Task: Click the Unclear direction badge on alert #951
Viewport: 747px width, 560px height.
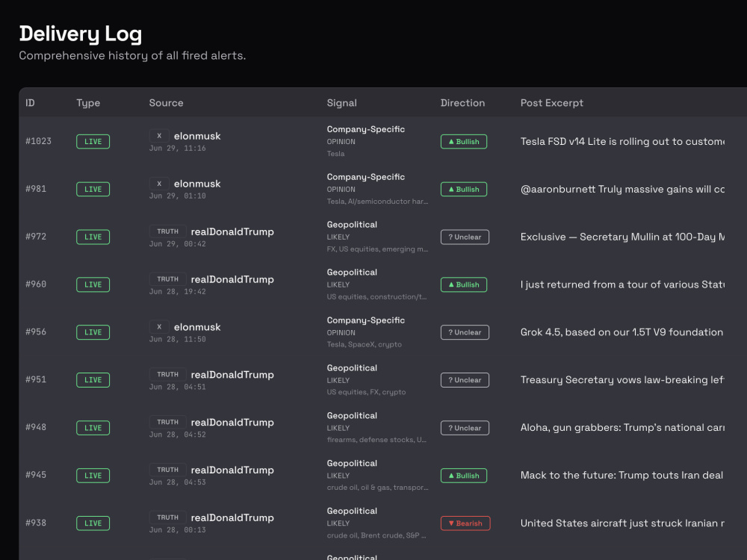Action: (x=465, y=380)
